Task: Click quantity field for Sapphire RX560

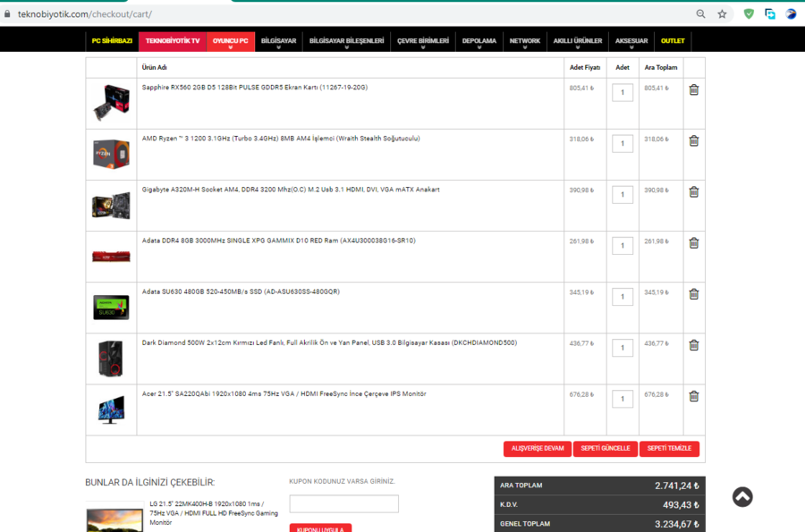Action: 623,92
